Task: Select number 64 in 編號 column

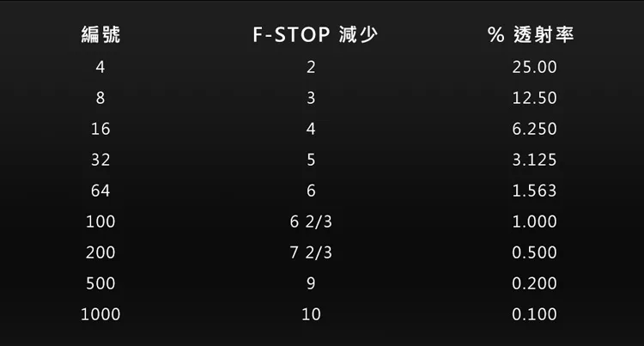Action: click(x=100, y=191)
